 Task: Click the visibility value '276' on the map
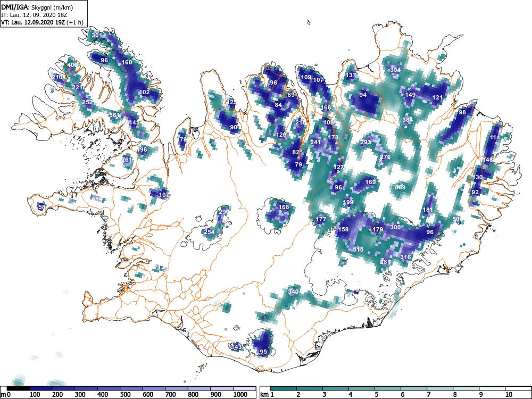(385, 157)
